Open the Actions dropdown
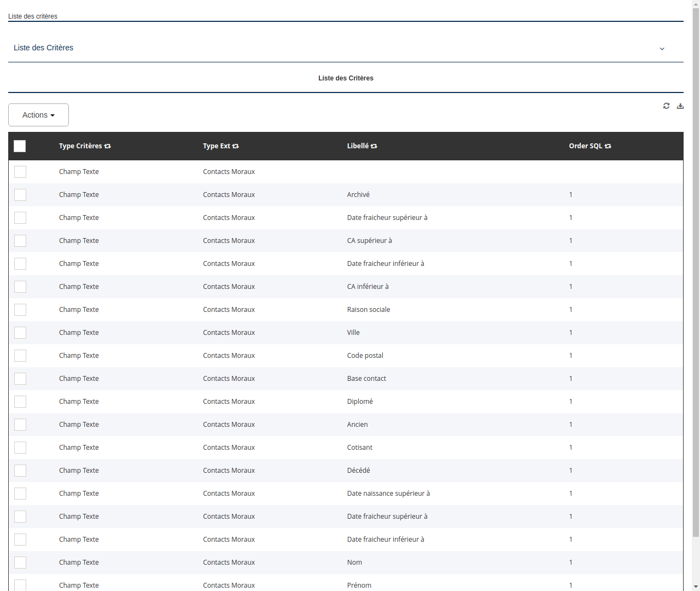This screenshot has width=700, height=591. pyautogui.click(x=38, y=115)
